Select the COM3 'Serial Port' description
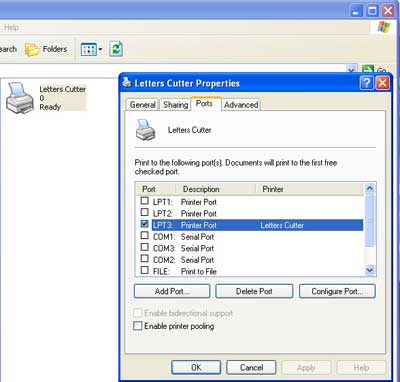 point(197,249)
